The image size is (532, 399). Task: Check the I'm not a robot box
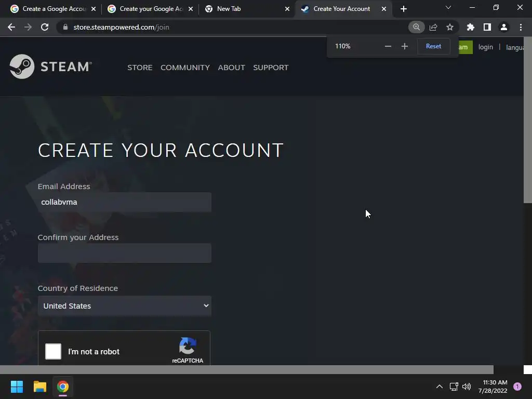[x=54, y=352]
